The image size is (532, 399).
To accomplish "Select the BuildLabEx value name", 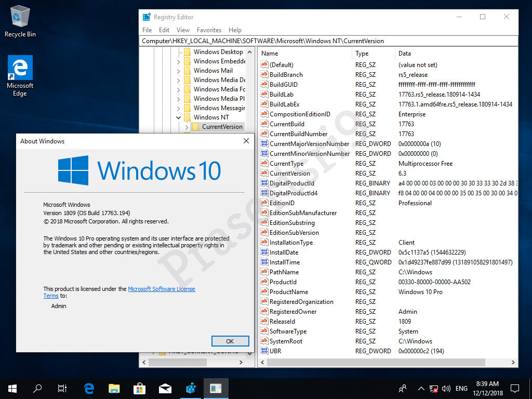I will 284,104.
